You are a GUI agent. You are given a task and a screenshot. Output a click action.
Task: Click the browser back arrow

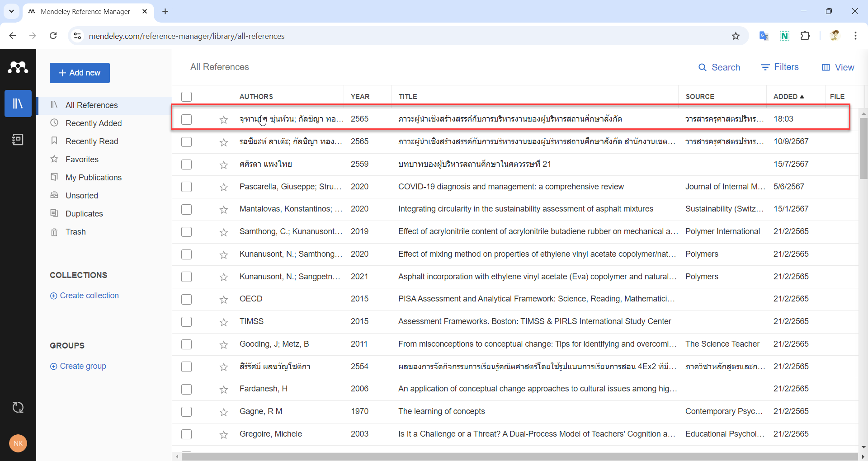pos(13,36)
